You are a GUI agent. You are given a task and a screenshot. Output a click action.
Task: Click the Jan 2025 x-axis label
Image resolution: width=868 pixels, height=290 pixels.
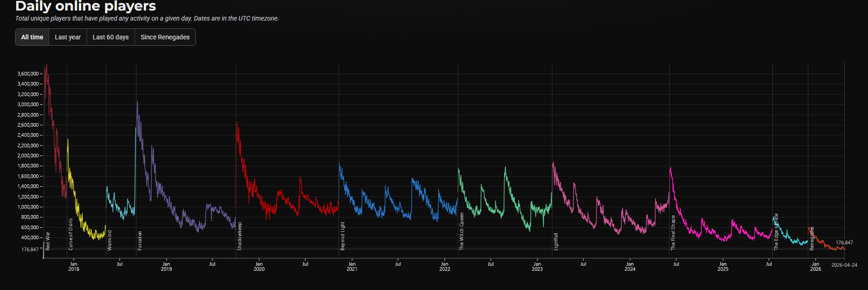[723, 266]
